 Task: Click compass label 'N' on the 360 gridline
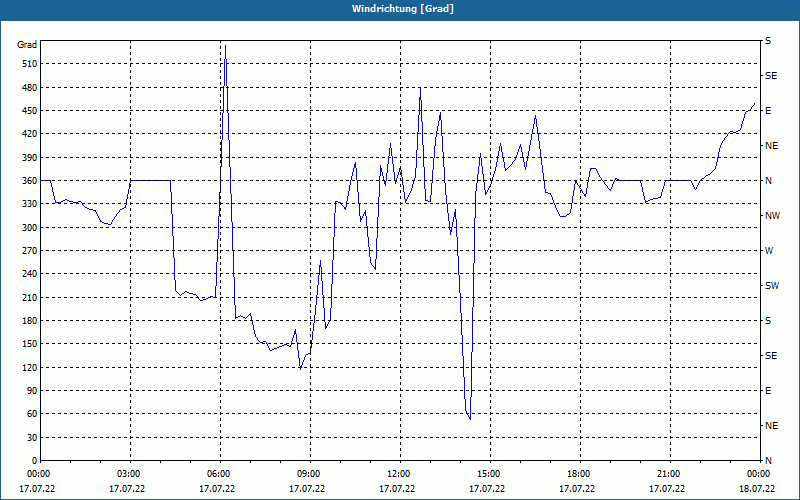[x=768, y=181]
